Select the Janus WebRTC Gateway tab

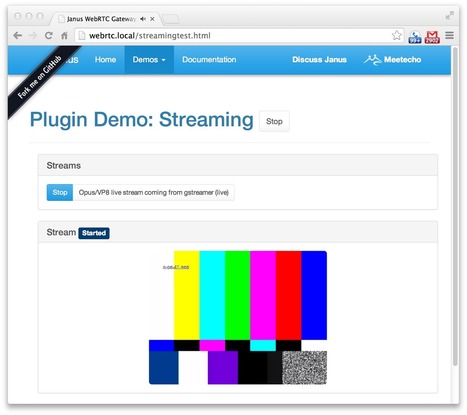pyautogui.click(x=106, y=19)
